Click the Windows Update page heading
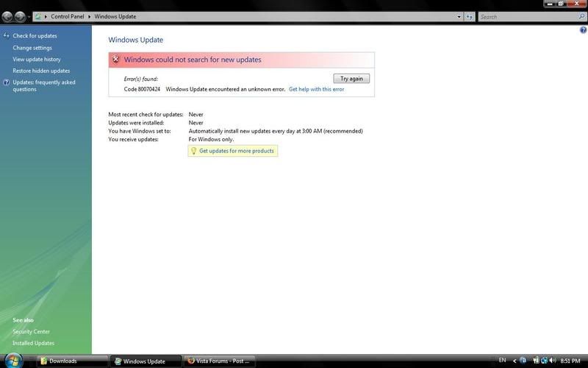The image size is (588, 368). point(136,40)
